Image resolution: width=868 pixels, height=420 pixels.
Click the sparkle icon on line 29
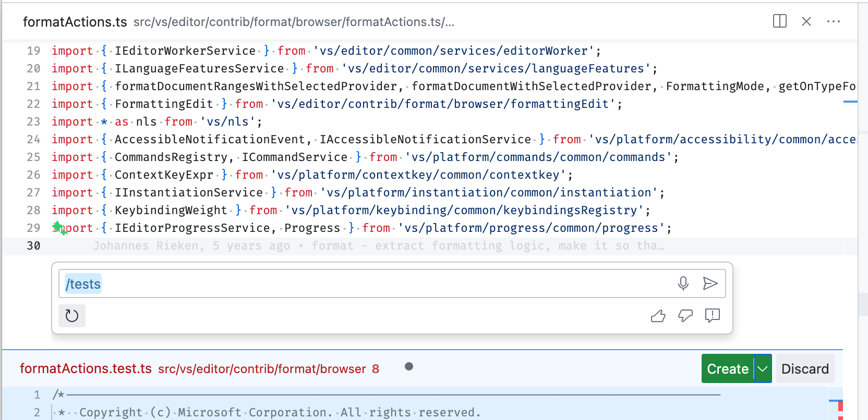pyautogui.click(x=59, y=228)
